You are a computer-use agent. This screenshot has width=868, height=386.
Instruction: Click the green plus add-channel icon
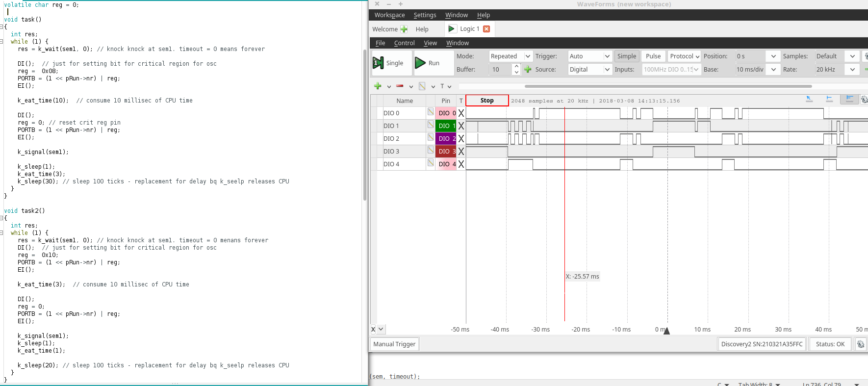pyautogui.click(x=378, y=86)
